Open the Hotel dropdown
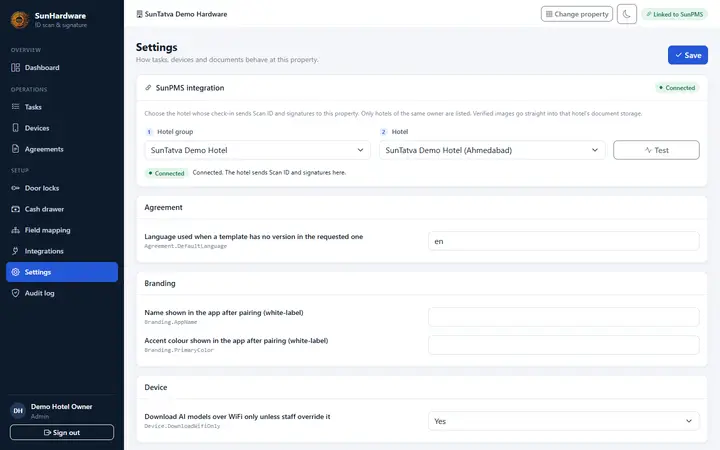This screenshot has width=720, height=450. point(492,150)
